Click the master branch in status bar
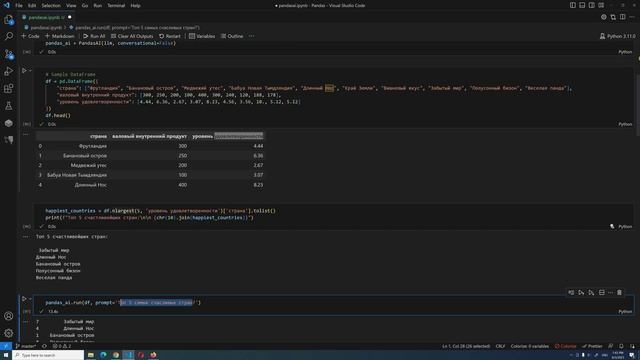This screenshot has width=640, height=360. pyautogui.click(x=26, y=346)
